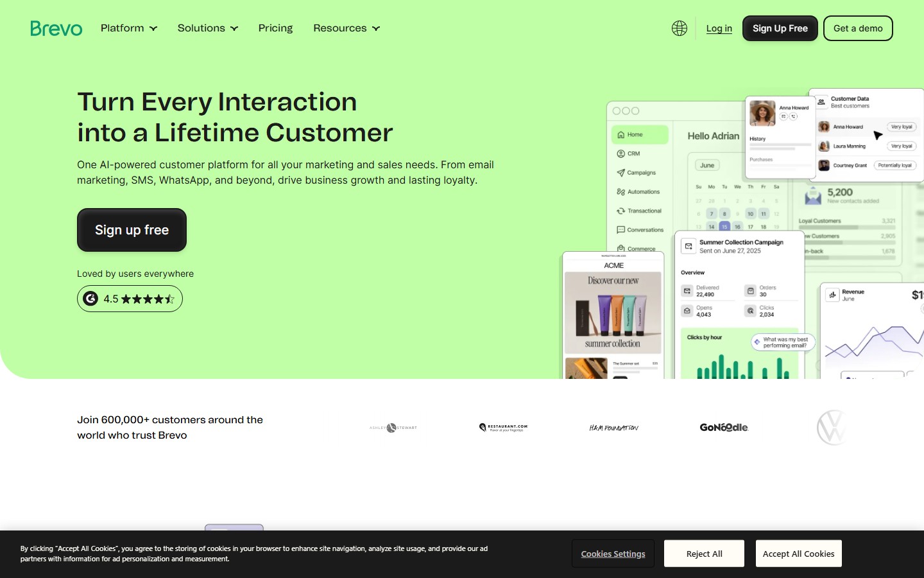Click the Campaigns item in the dashboard mockup

click(637, 173)
